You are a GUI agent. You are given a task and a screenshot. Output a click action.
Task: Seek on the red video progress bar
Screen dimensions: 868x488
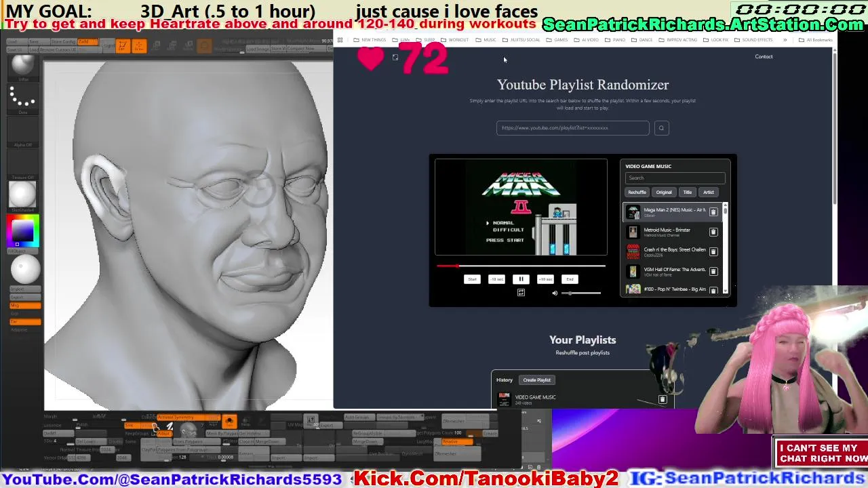521,266
